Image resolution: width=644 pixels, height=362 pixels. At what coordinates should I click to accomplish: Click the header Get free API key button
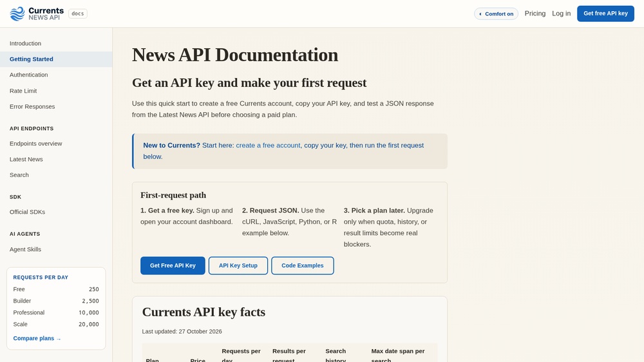click(x=605, y=14)
